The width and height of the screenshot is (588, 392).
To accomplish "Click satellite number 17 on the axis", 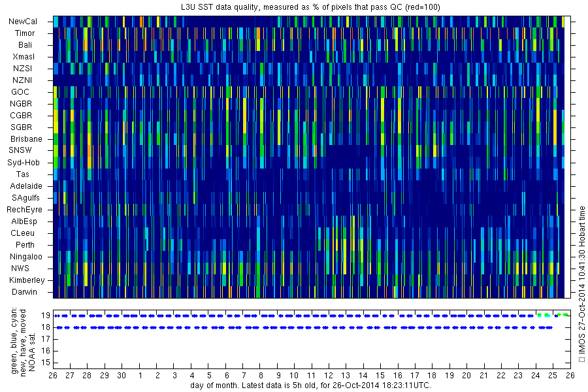I will pos(46,339).
